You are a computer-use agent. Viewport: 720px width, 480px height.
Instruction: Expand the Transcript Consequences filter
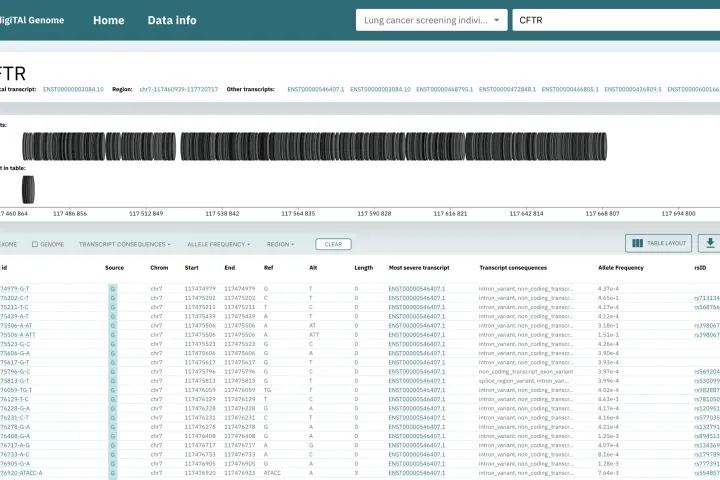124,244
